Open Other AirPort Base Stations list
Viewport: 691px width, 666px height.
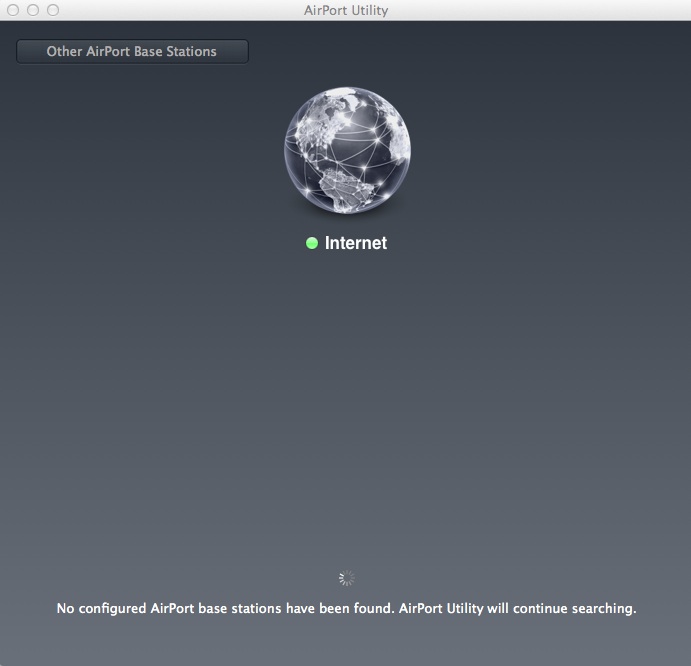(x=132, y=52)
